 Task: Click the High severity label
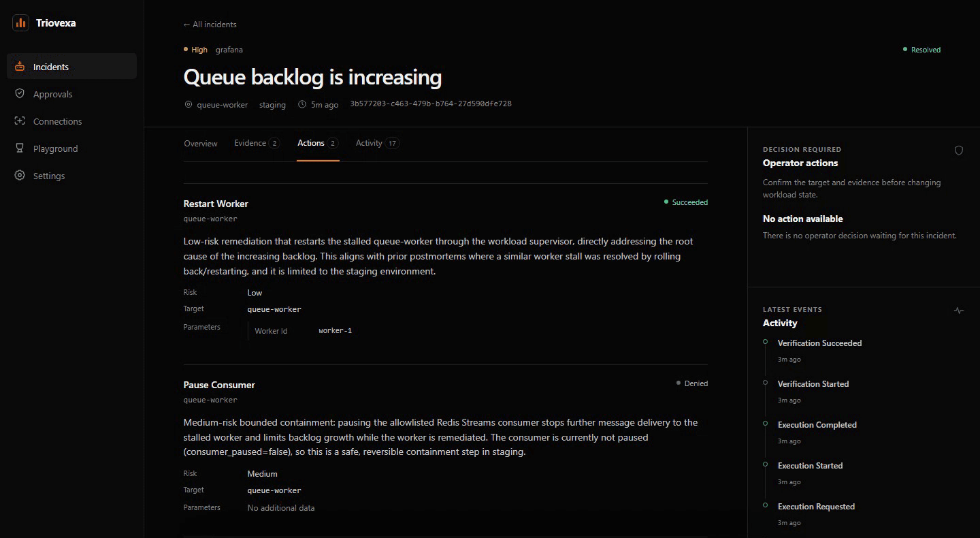[196, 50]
